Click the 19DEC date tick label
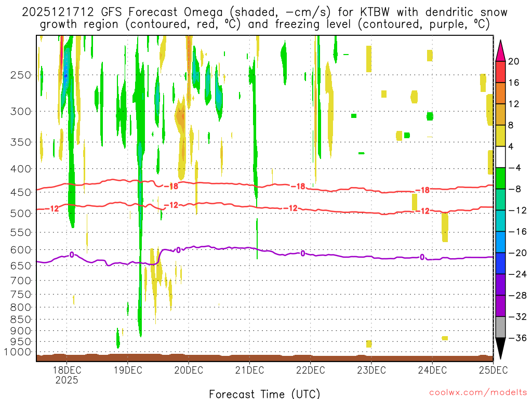The width and height of the screenshot is (532, 399). click(128, 370)
